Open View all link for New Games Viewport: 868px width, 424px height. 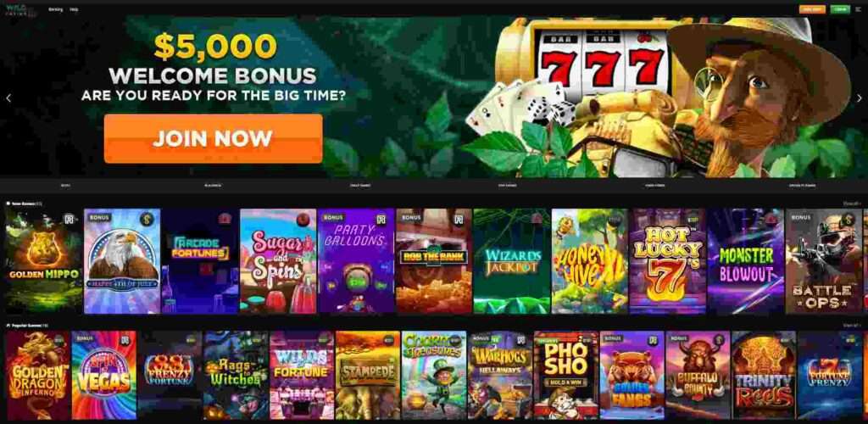click(x=852, y=204)
